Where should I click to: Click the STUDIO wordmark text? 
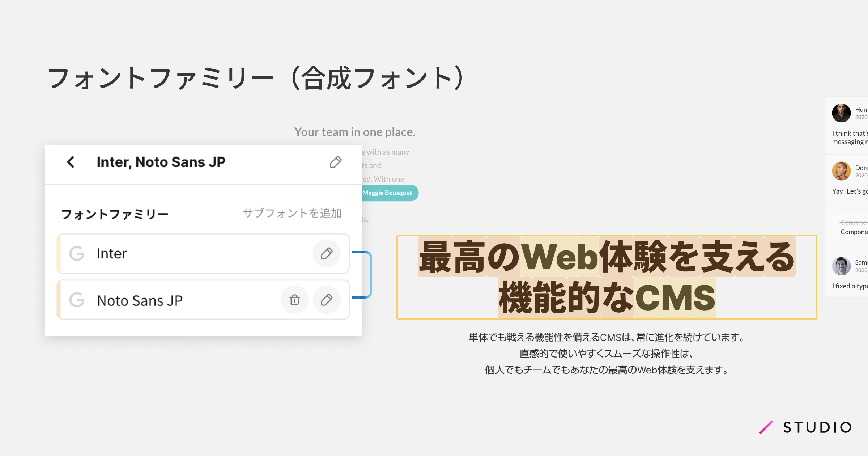(817, 427)
